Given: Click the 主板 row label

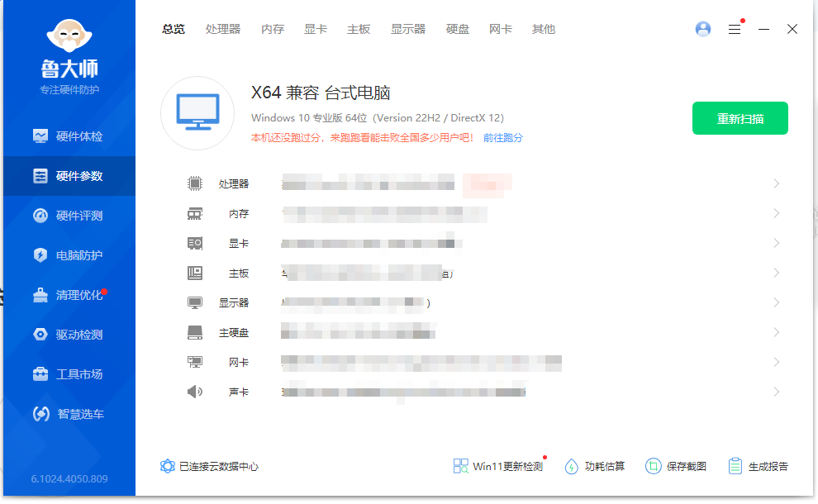Looking at the screenshot, I should [x=239, y=273].
